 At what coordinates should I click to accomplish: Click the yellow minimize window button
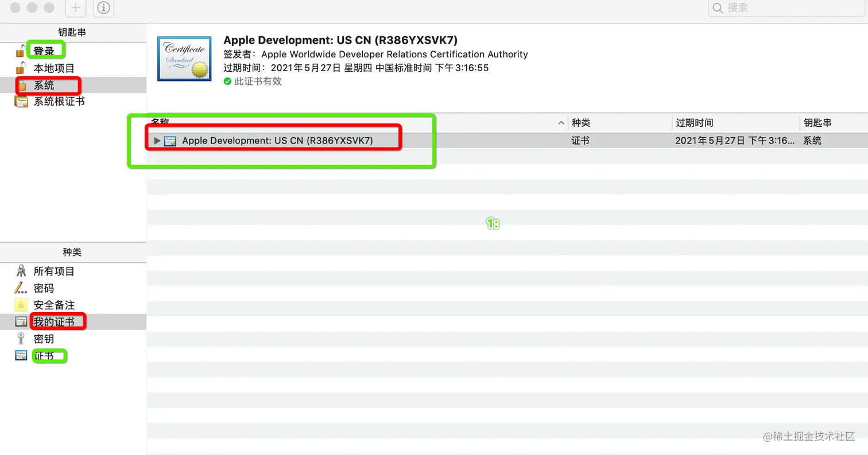32,7
